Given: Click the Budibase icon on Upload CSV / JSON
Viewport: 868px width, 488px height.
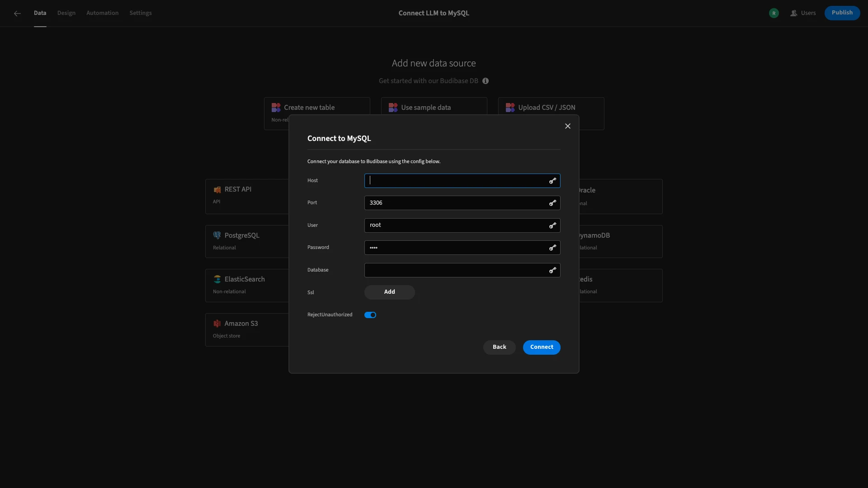Looking at the screenshot, I should pyautogui.click(x=510, y=108).
